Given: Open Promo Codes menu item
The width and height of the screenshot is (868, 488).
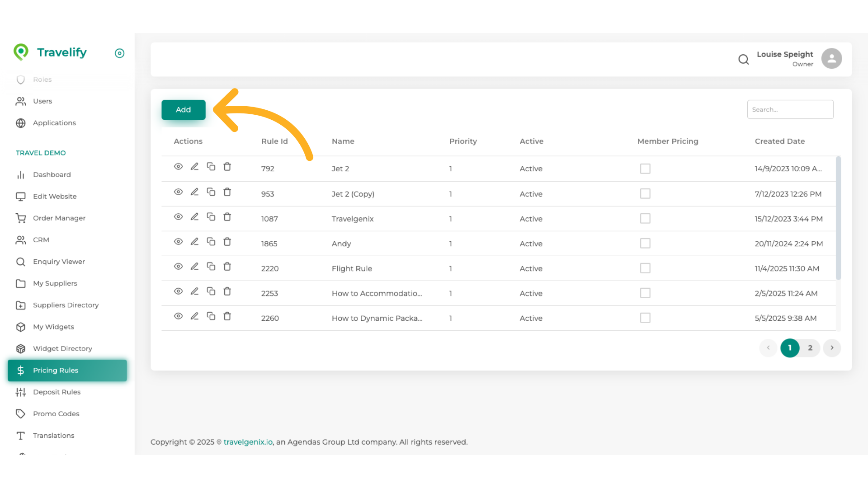Looking at the screenshot, I should coord(56,414).
